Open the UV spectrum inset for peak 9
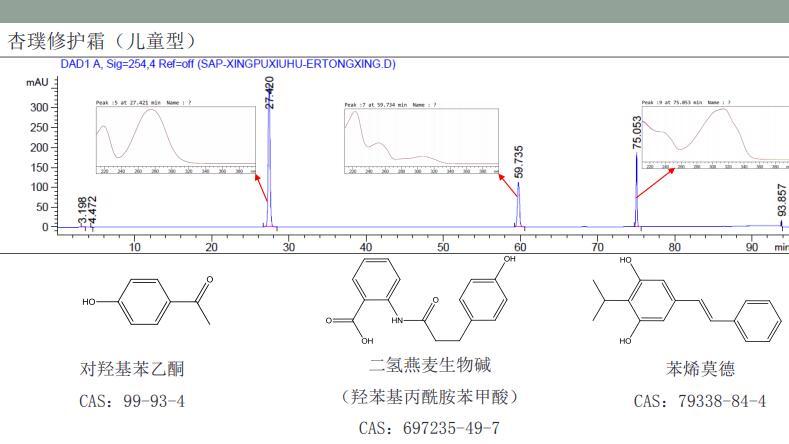Screen dimensions: 789x444 pos(716,137)
